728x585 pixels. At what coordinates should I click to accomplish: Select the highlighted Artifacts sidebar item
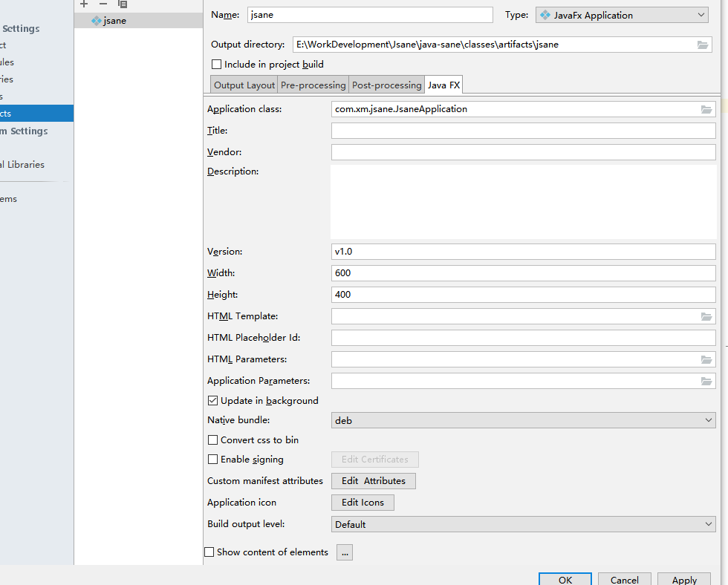point(36,113)
